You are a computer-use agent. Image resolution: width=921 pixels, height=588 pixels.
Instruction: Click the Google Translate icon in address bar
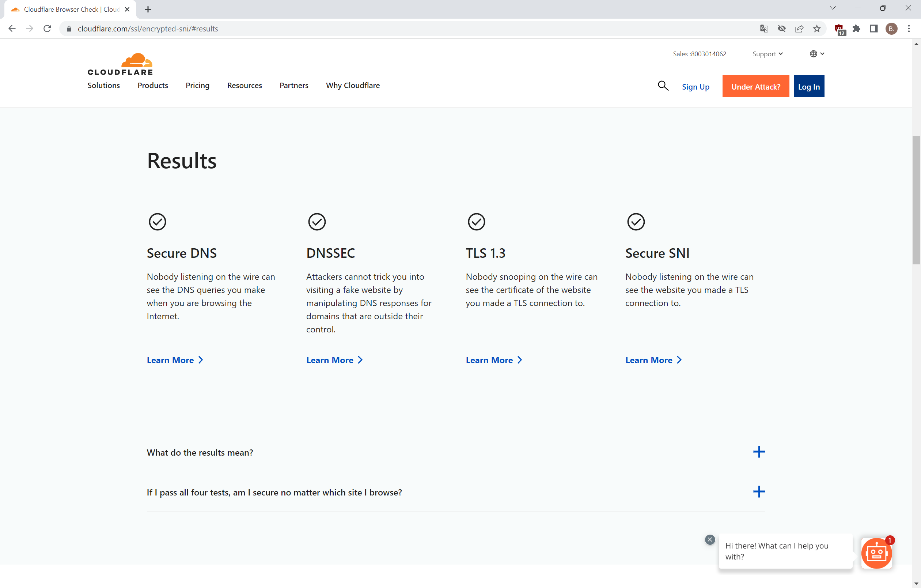pos(764,29)
